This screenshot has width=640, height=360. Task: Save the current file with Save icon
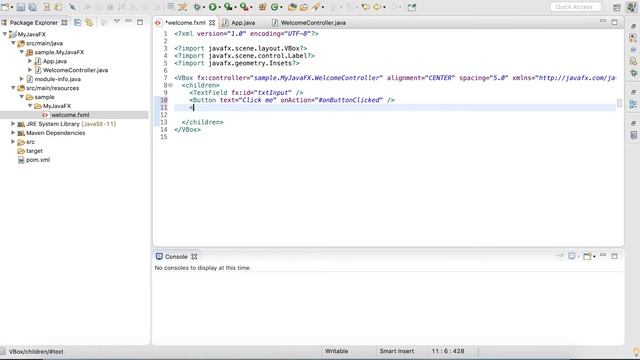(x=21, y=7)
